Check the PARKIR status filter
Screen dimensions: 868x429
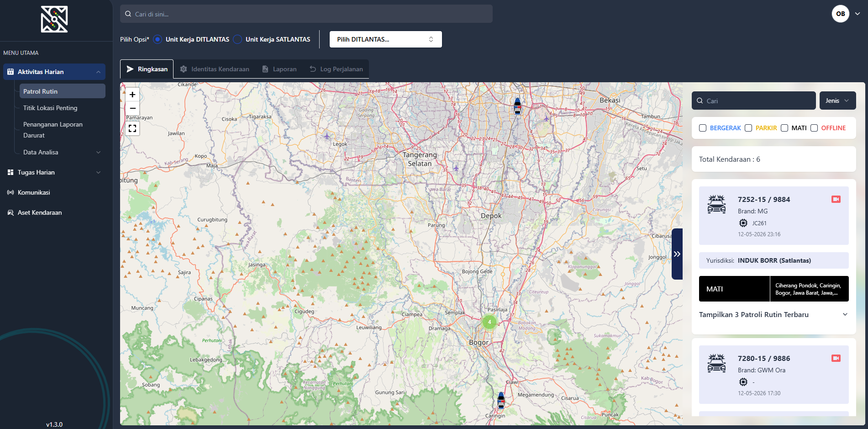748,128
